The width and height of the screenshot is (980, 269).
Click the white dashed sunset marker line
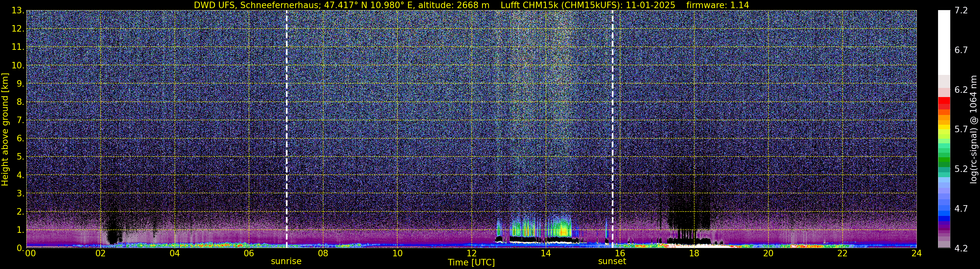tap(612, 129)
